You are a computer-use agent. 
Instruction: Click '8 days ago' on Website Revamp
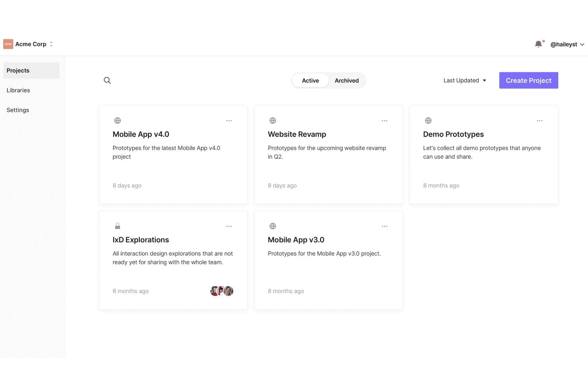click(x=282, y=185)
